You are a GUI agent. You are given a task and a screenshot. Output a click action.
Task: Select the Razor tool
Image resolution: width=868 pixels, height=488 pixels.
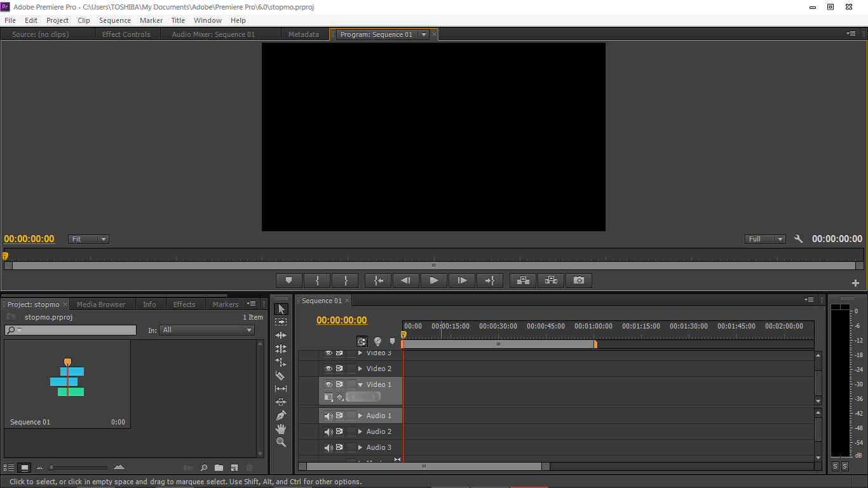281,376
